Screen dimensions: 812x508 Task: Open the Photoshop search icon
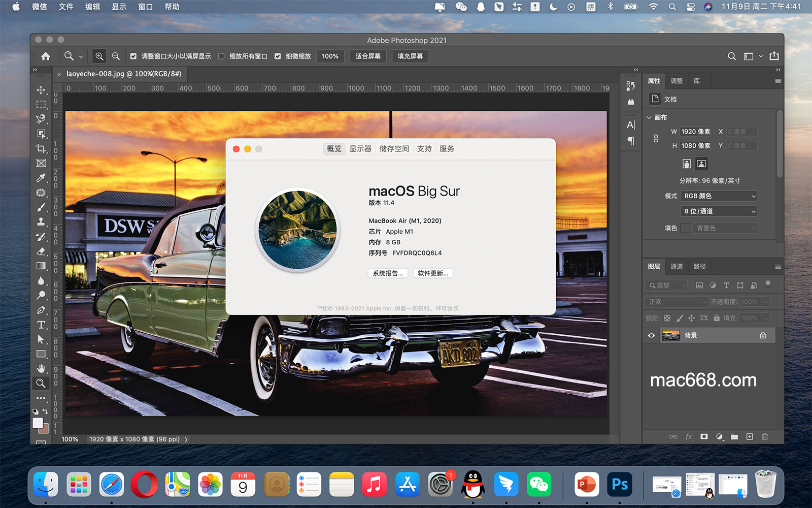pos(732,56)
